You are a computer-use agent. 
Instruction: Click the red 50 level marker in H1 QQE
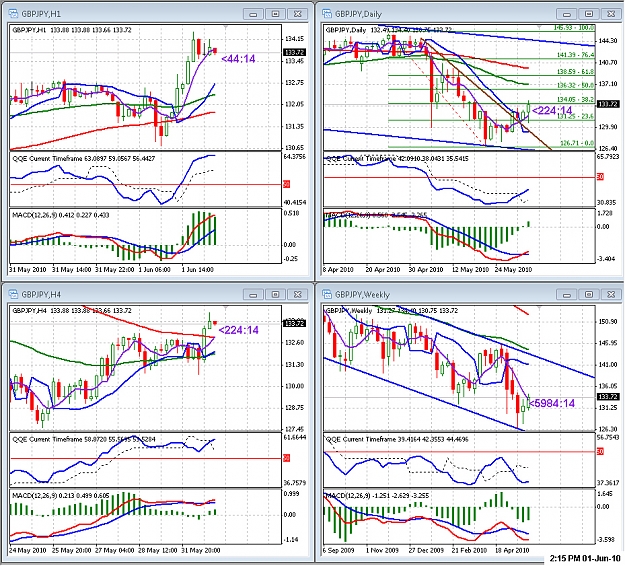286,184
